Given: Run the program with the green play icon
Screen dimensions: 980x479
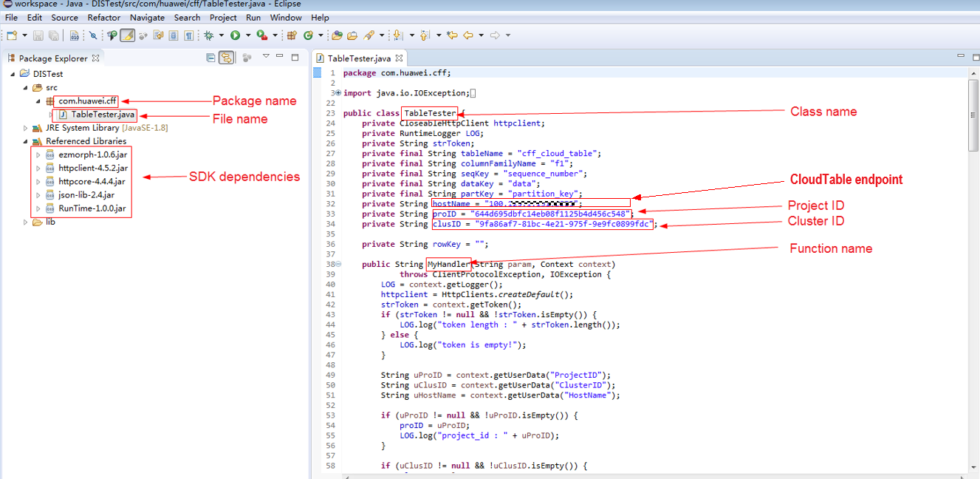Looking at the screenshot, I should (x=235, y=35).
